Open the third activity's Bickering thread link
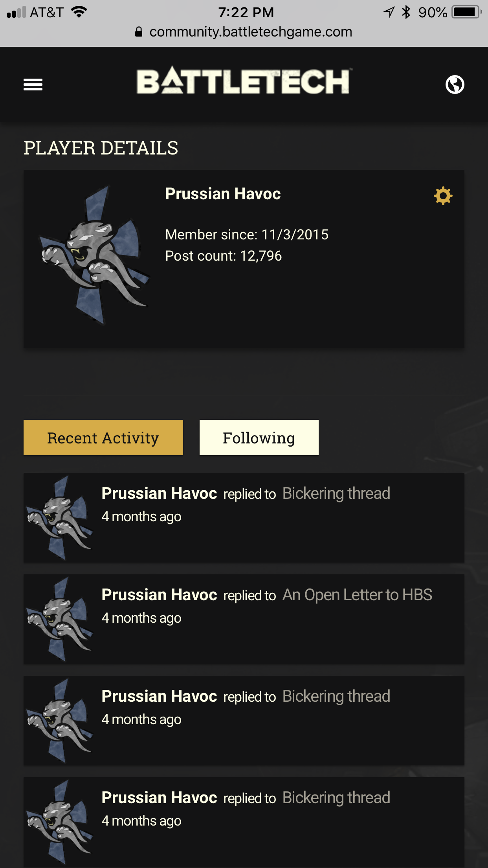 [x=336, y=696]
